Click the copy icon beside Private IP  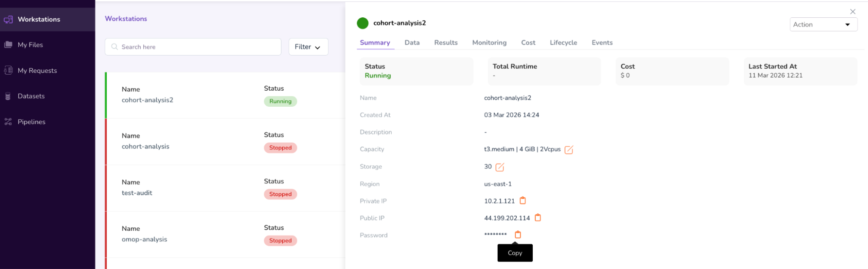(523, 200)
